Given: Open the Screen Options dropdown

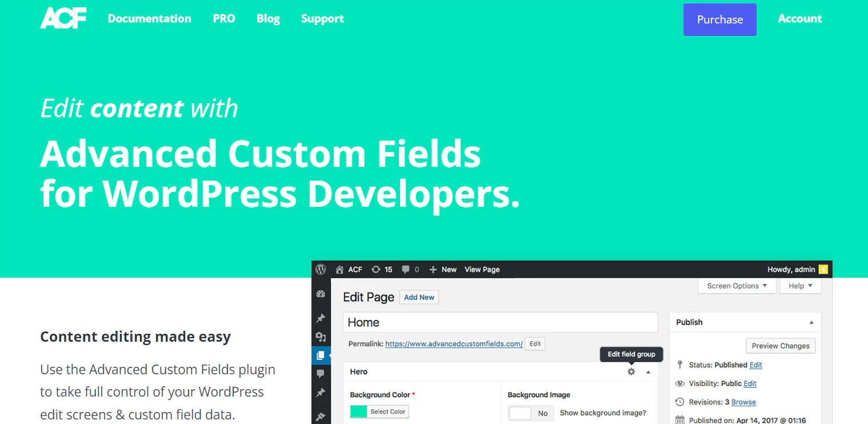Looking at the screenshot, I should pos(737,286).
